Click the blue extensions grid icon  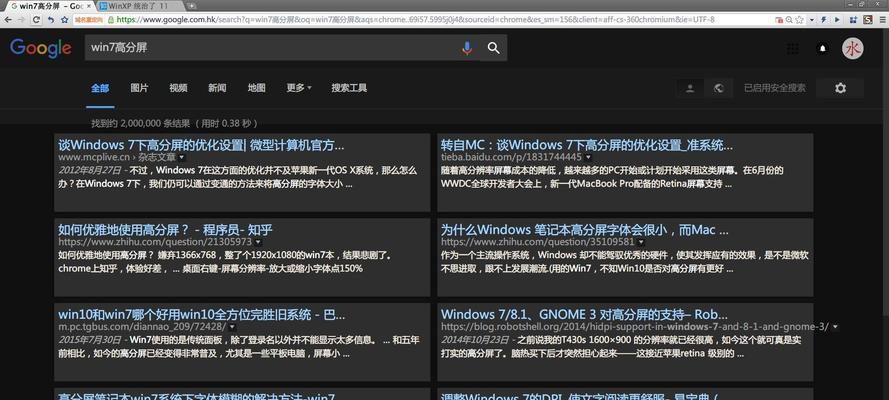853,19
